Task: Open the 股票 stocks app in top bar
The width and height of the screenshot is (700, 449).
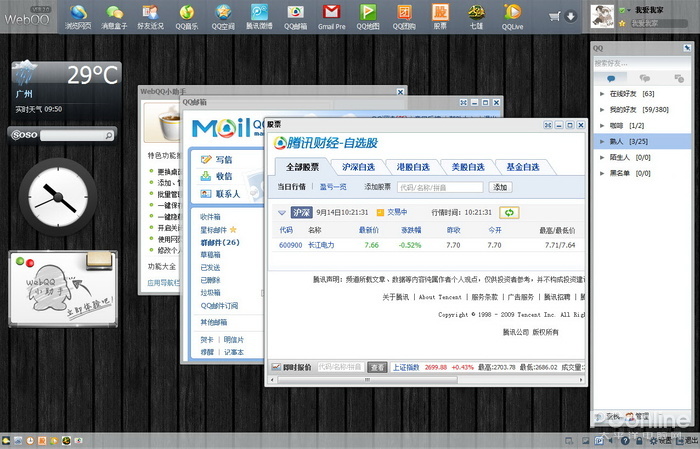Action: (440, 17)
